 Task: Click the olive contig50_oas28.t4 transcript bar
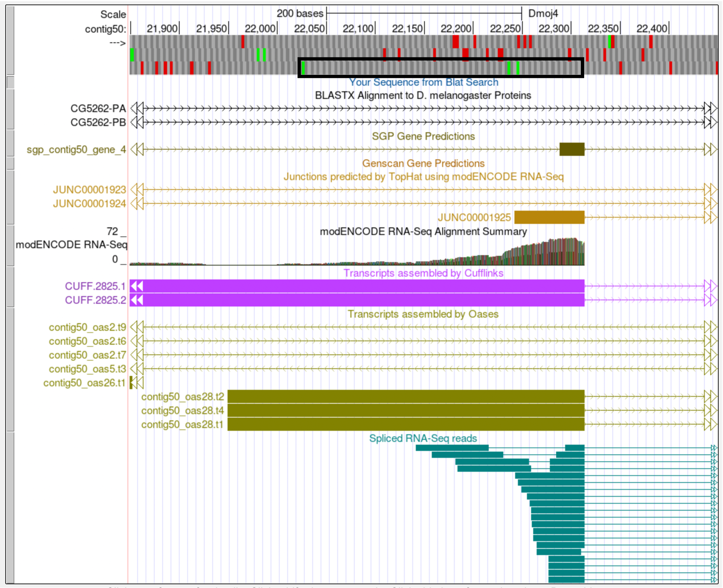[406, 410]
